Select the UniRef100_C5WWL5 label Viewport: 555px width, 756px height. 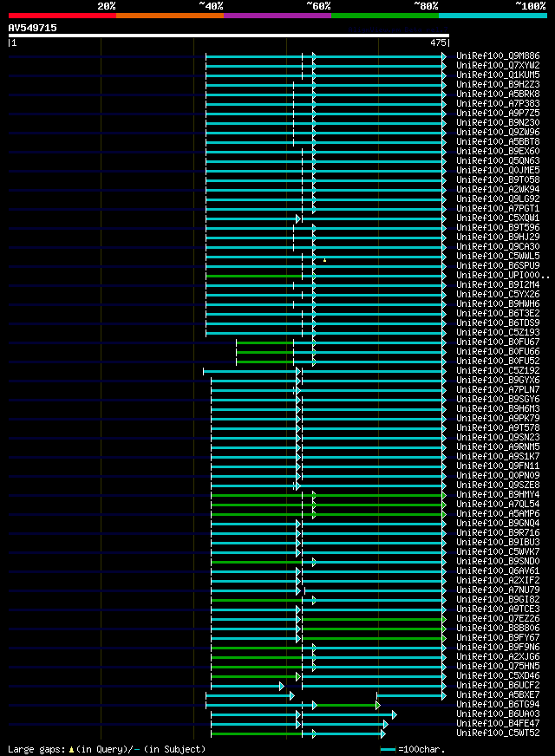pyautogui.click(x=498, y=257)
